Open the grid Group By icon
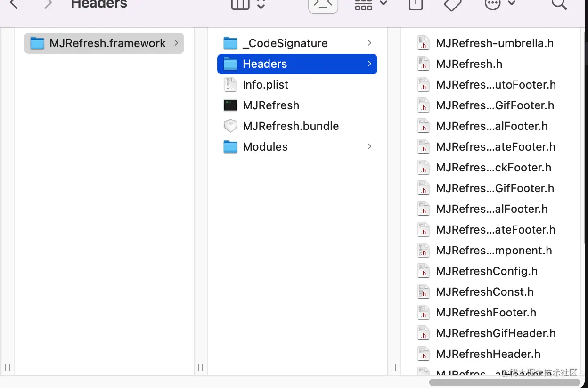This screenshot has height=388, width=588. (364, 4)
